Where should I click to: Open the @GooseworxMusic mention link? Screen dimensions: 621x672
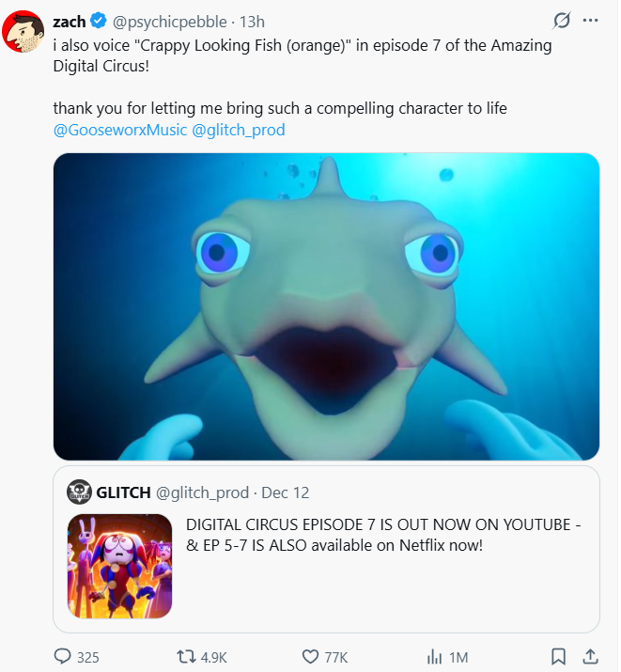[119, 130]
